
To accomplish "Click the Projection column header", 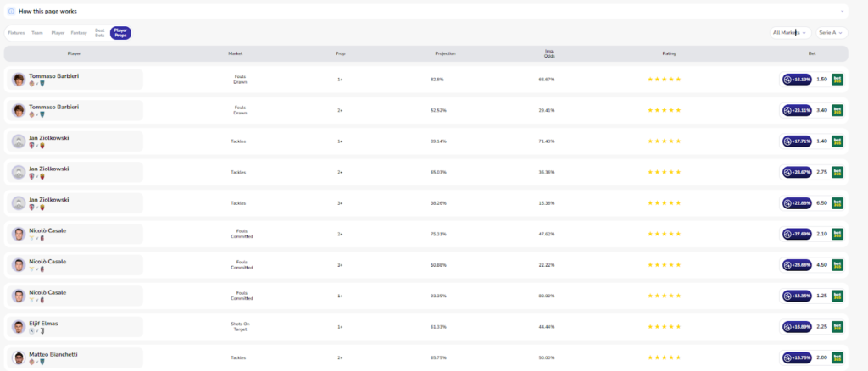I will pos(445,53).
